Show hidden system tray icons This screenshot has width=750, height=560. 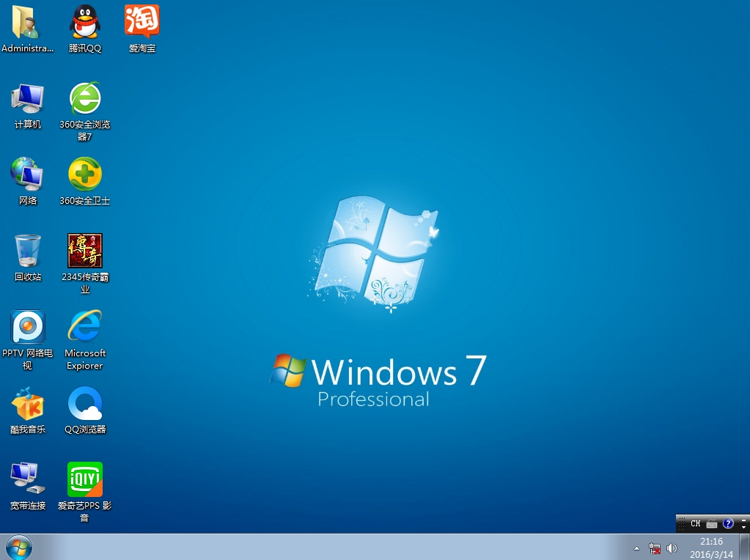point(636,548)
